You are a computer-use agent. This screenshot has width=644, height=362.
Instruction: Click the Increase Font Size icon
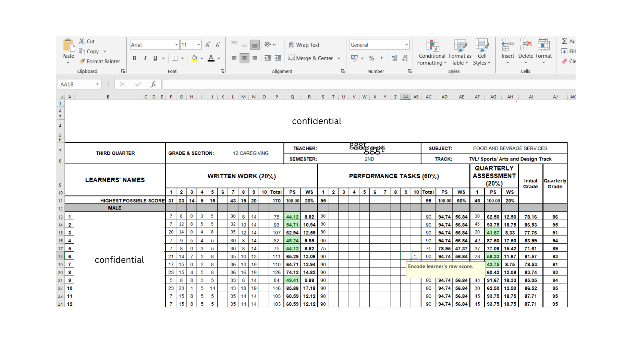208,45
